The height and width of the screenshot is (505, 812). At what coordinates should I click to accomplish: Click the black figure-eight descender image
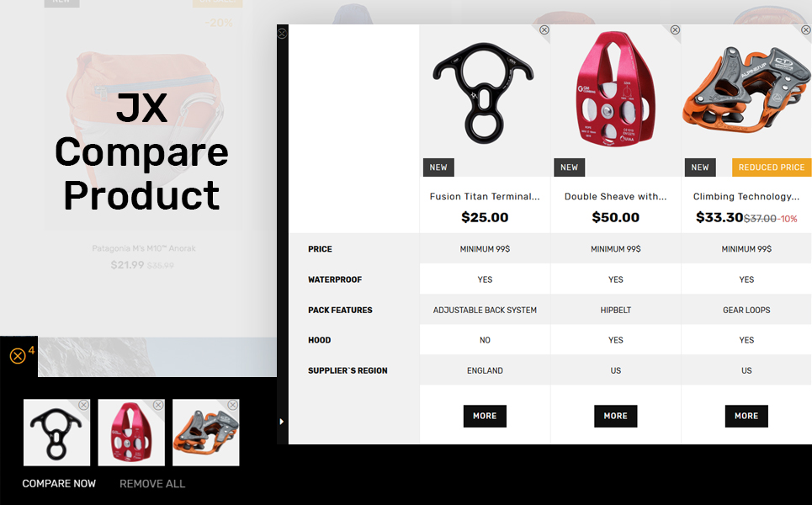point(484,93)
